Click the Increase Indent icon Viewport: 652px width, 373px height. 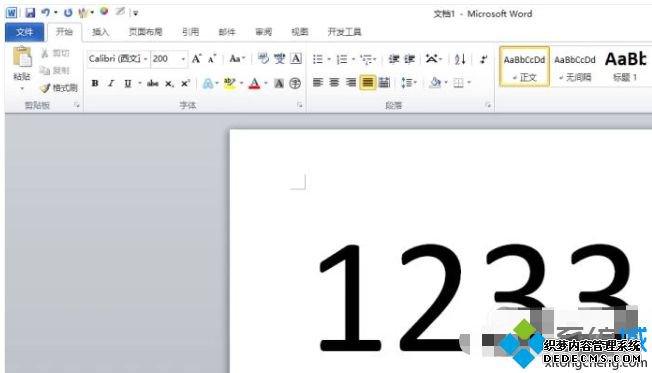[410, 59]
